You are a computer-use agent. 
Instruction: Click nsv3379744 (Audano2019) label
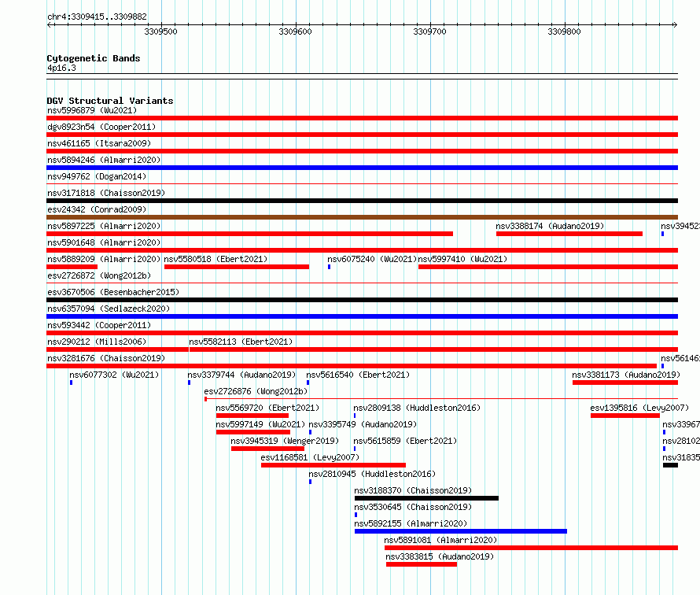tap(241, 375)
